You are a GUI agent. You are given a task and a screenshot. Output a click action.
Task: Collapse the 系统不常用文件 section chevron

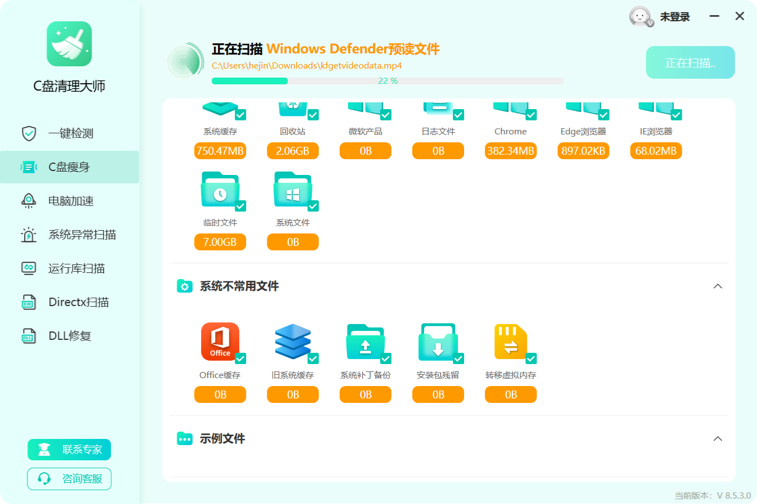point(718,286)
